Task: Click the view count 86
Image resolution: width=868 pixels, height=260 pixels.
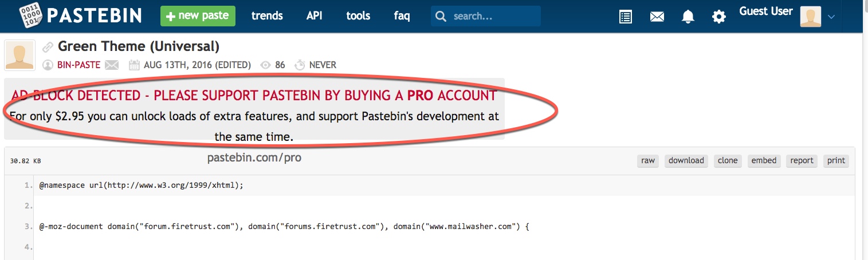Action: [280, 65]
